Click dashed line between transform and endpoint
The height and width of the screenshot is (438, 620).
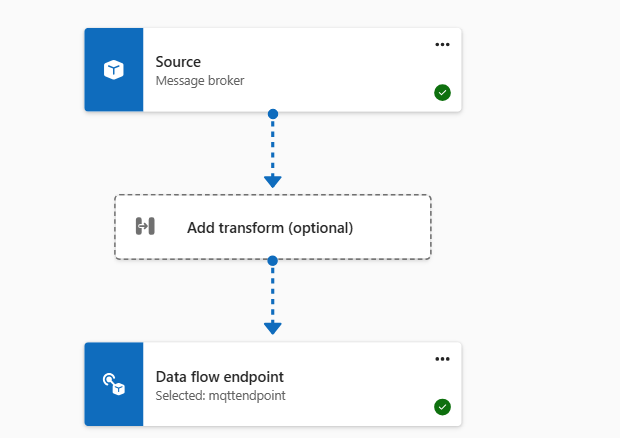(x=273, y=293)
